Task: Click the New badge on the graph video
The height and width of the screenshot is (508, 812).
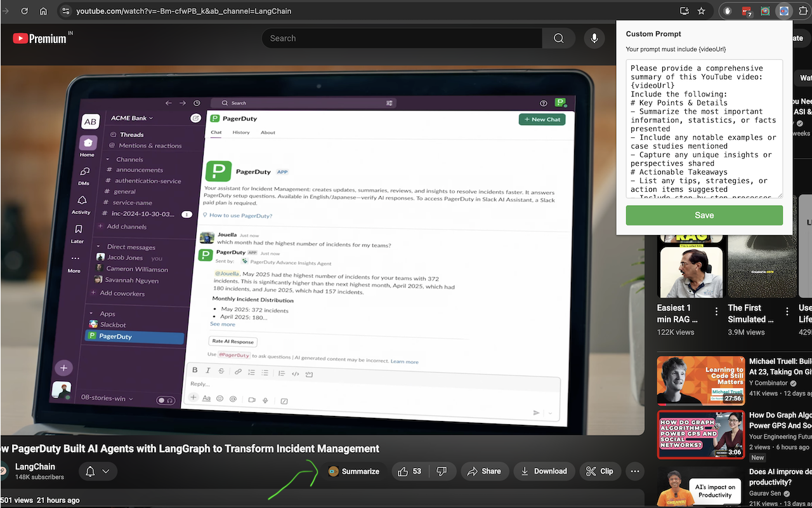Action: pos(758,457)
